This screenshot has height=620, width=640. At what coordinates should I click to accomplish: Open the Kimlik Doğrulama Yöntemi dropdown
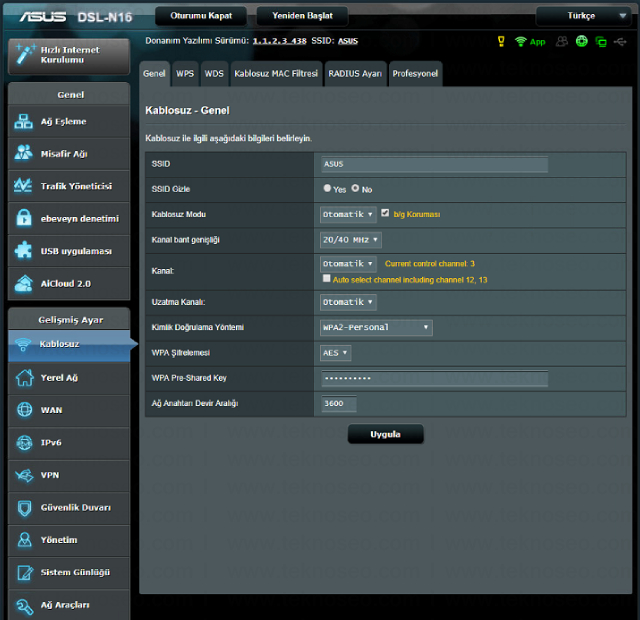(x=376, y=328)
